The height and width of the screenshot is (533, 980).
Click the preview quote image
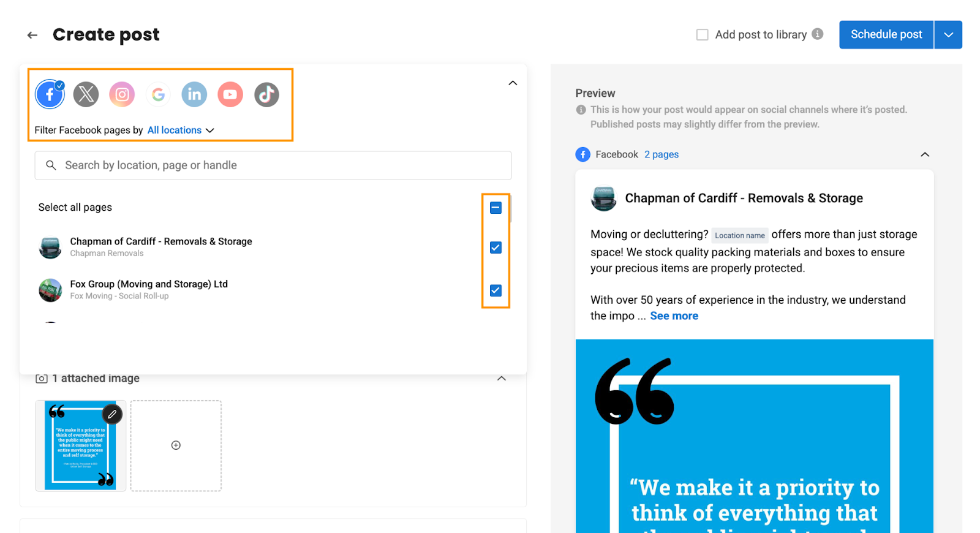click(x=755, y=436)
